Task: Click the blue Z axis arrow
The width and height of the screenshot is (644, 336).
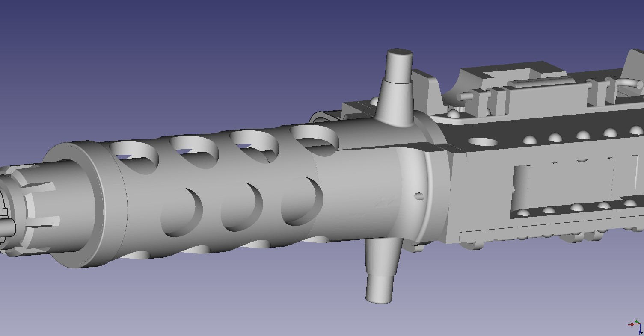Action: 641,332
